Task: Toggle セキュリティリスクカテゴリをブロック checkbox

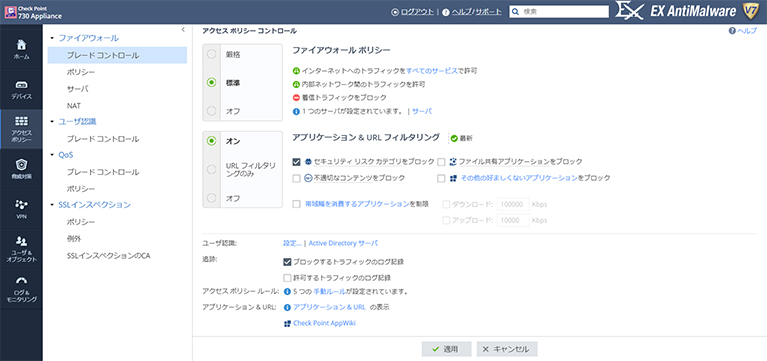Action: tap(296, 161)
